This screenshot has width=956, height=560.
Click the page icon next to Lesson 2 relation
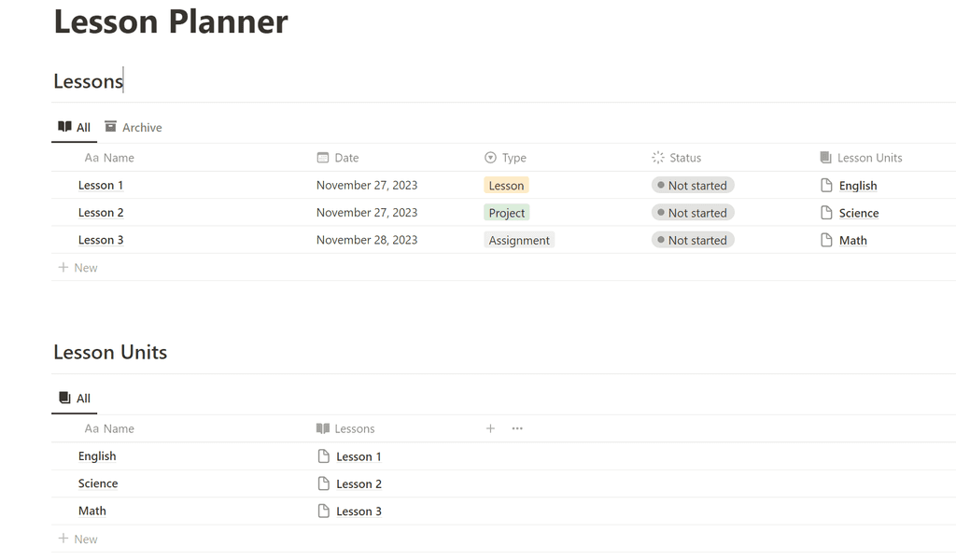[324, 483]
